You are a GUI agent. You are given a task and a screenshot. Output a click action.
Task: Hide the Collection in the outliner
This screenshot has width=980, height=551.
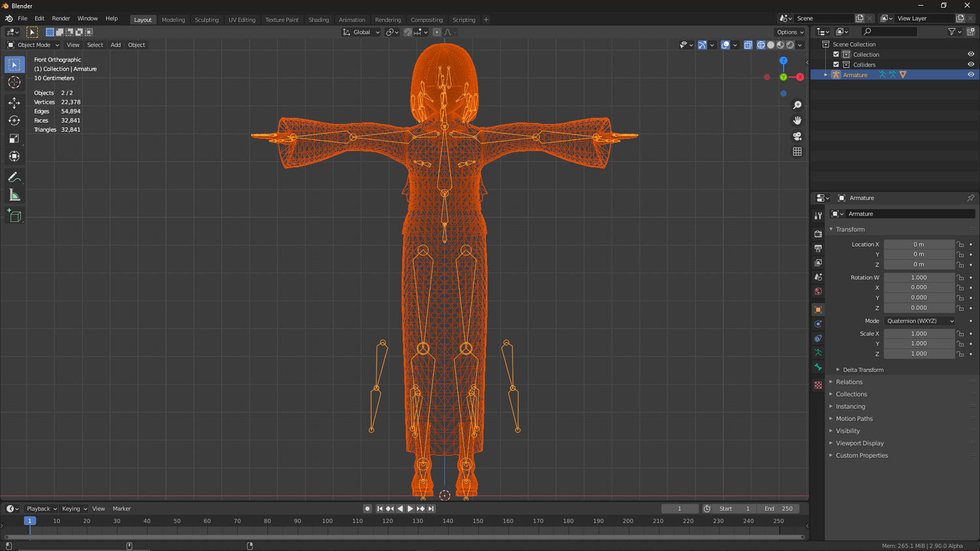click(971, 54)
